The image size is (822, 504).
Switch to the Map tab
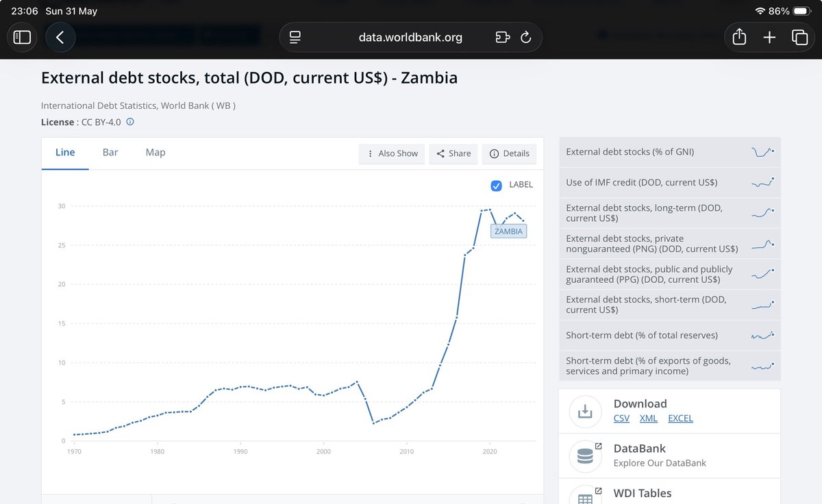click(155, 152)
